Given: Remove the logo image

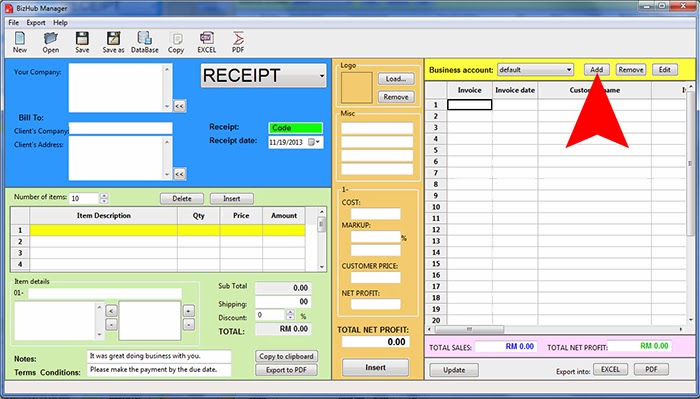Looking at the screenshot, I should pos(396,97).
